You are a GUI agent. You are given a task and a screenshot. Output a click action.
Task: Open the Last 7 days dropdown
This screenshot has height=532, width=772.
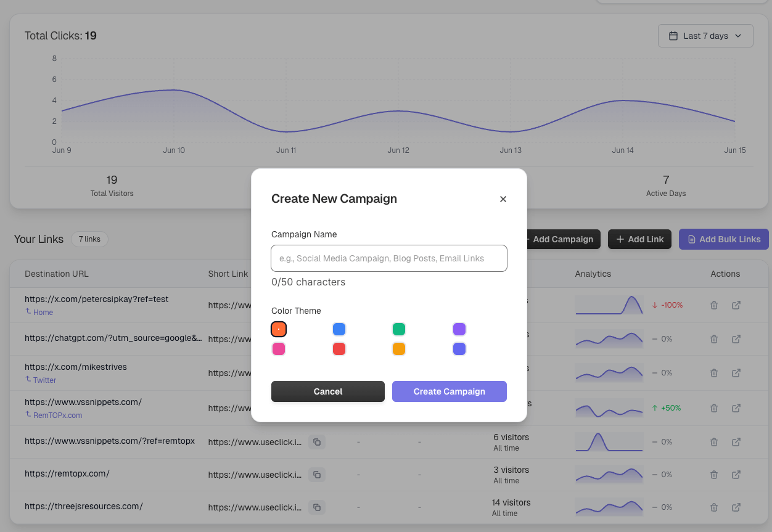pyautogui.click(x=705, y=36)
